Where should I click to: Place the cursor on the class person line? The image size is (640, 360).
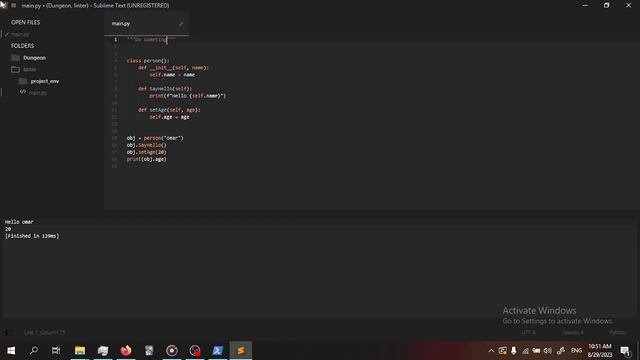[148, 60]
